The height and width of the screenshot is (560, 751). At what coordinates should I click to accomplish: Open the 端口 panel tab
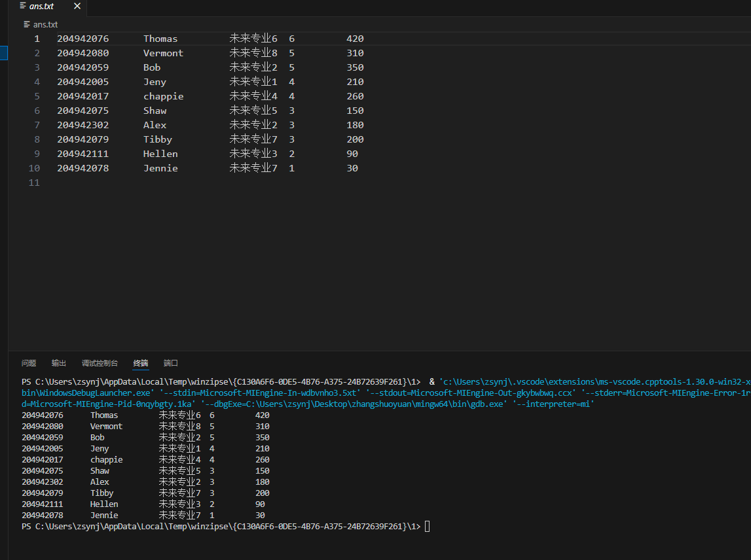tap(170, 363)
